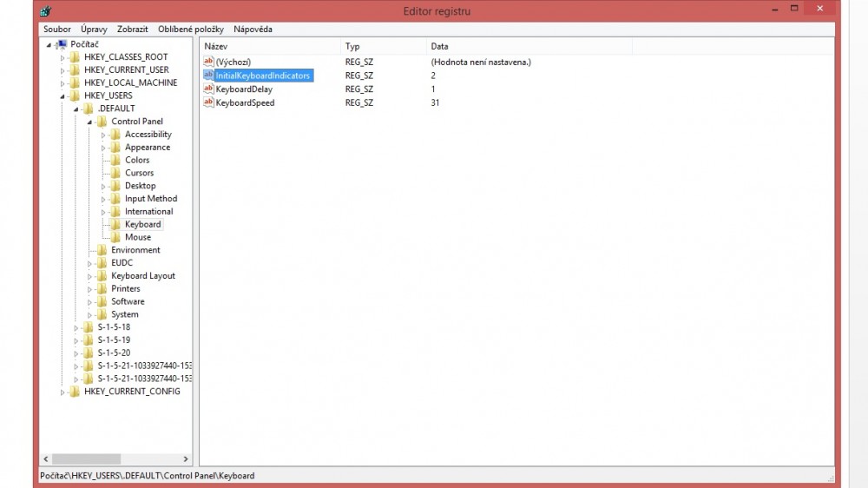
Task: Open the Nápověda menu
Action: click(253, 29)
